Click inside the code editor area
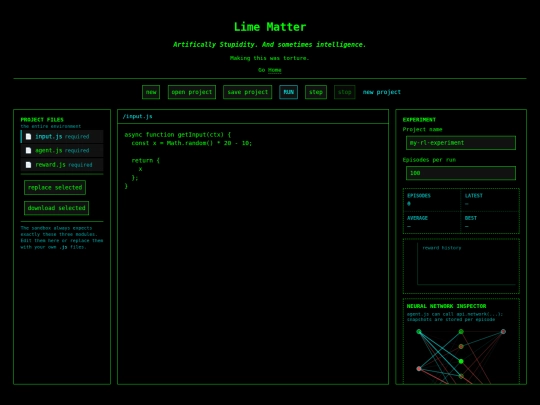Viewport: 540px width, 405px height. coord(253,254)
